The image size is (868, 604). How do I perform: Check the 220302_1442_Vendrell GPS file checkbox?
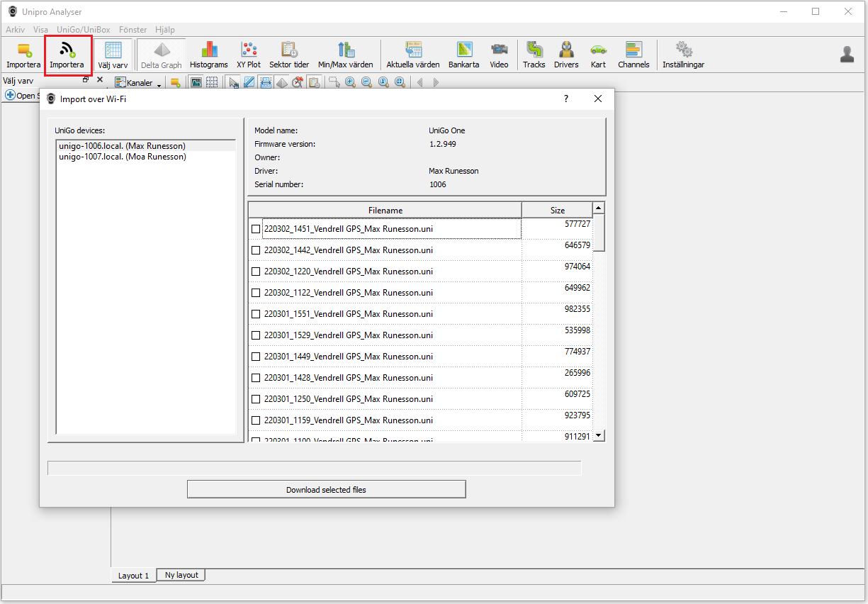(x=256, y=250)
